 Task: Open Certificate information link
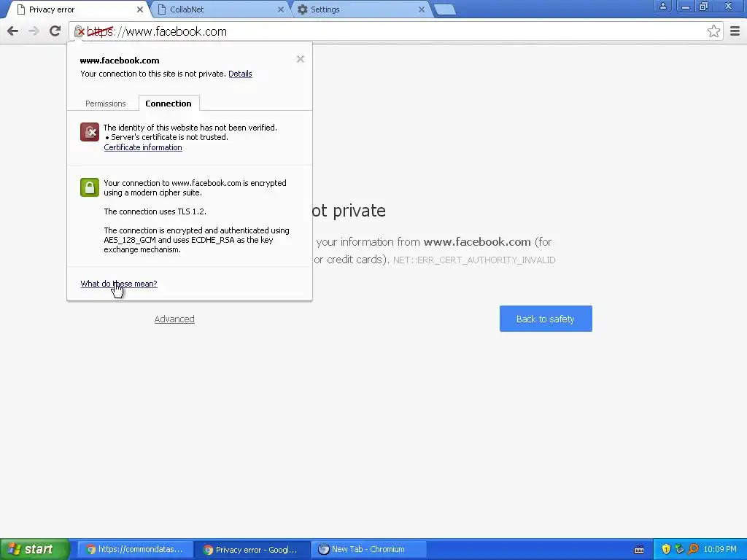coord(143,147)
